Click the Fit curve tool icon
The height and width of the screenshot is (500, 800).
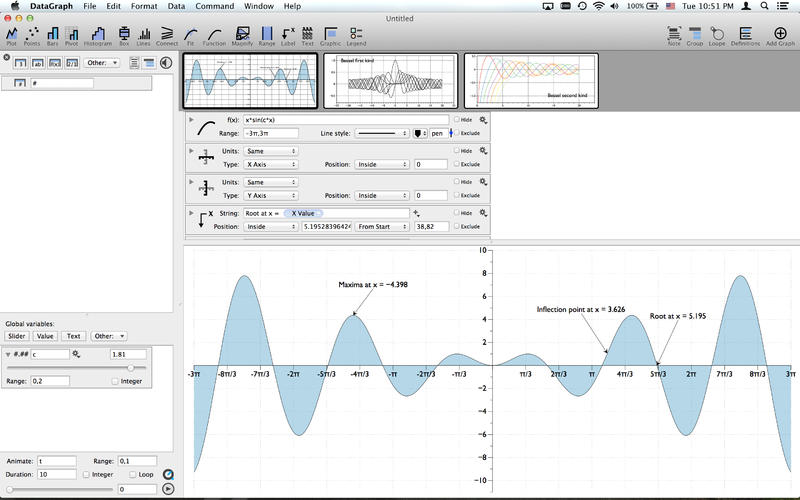point(189,36)
